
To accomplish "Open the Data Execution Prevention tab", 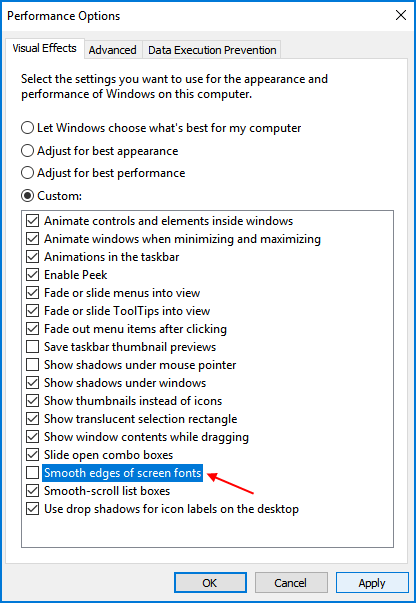I will click(212, 50).
